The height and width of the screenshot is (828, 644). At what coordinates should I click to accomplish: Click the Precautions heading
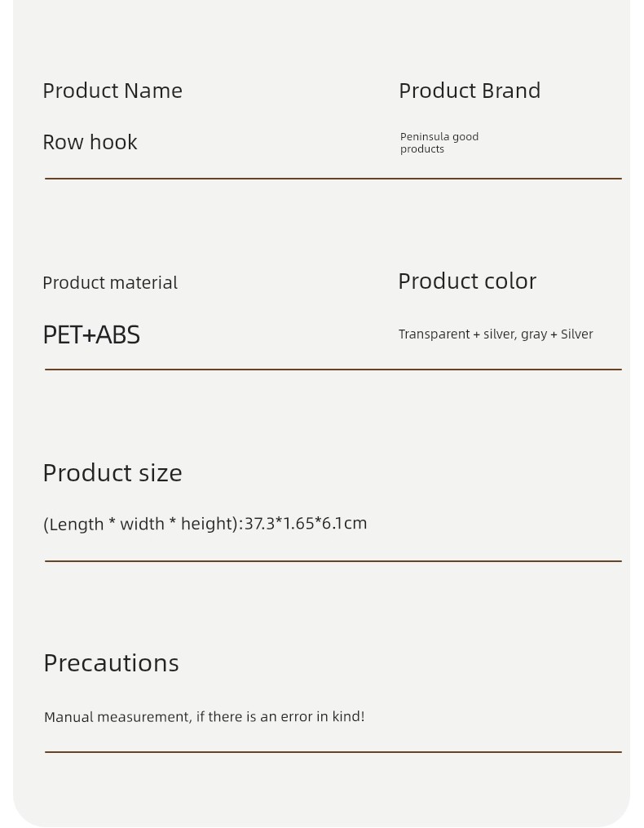click(112, 663)
